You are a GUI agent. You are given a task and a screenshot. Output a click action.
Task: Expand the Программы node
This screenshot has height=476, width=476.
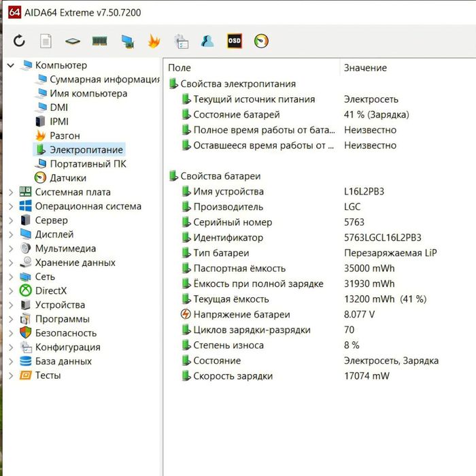pyautogui.click(x=11, y=319)
